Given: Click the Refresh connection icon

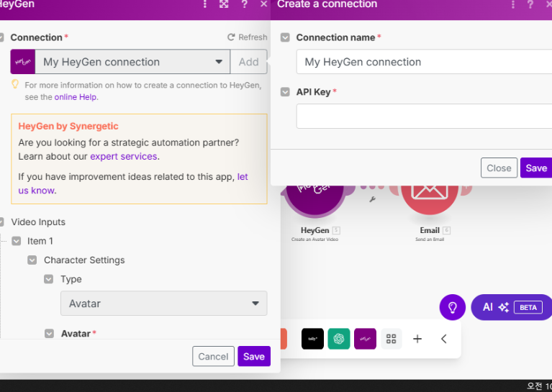Looking at the screenshot, I should tap(231, 37).
